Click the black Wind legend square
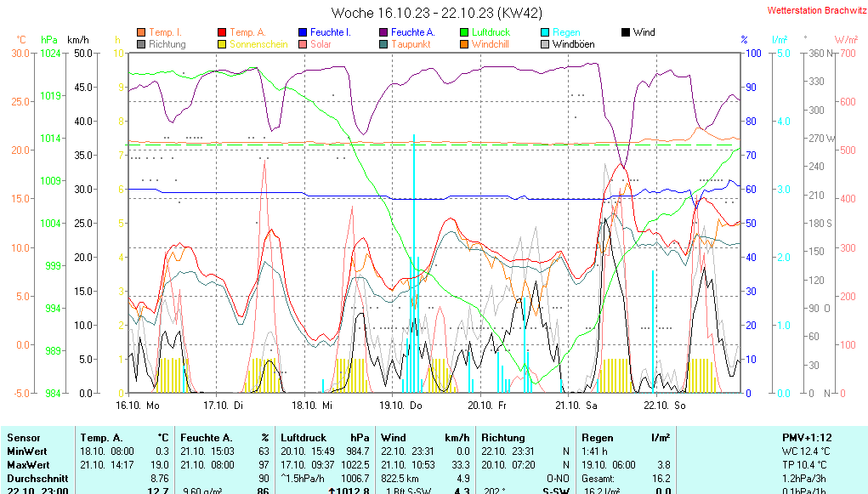Image resolution: width=868 pixels, height=494 pixels. coord(626,32)
